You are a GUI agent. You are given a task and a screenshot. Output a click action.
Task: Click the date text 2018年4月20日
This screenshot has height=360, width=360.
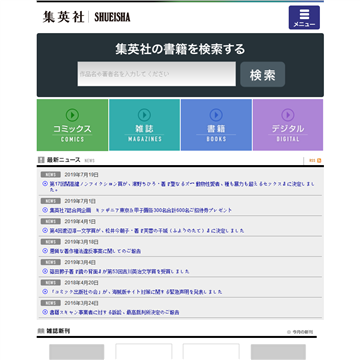[81, 283]
